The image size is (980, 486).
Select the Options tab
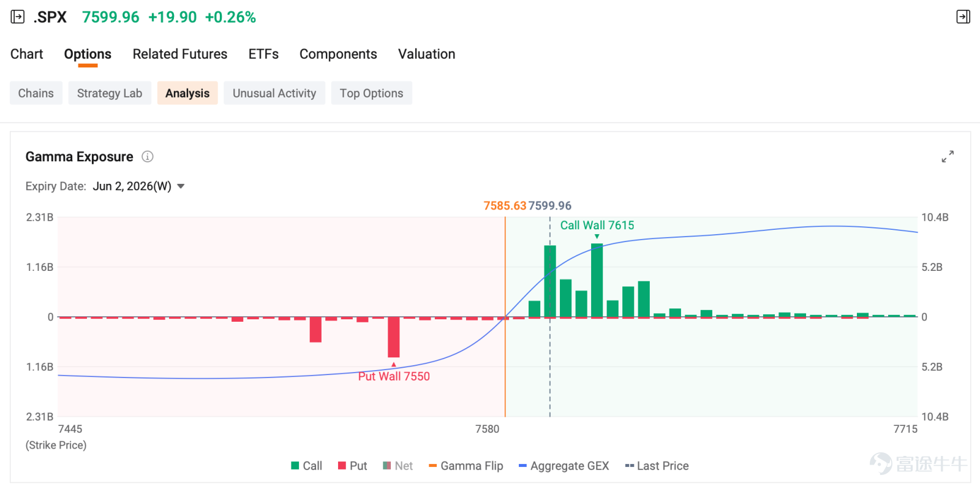88,54
